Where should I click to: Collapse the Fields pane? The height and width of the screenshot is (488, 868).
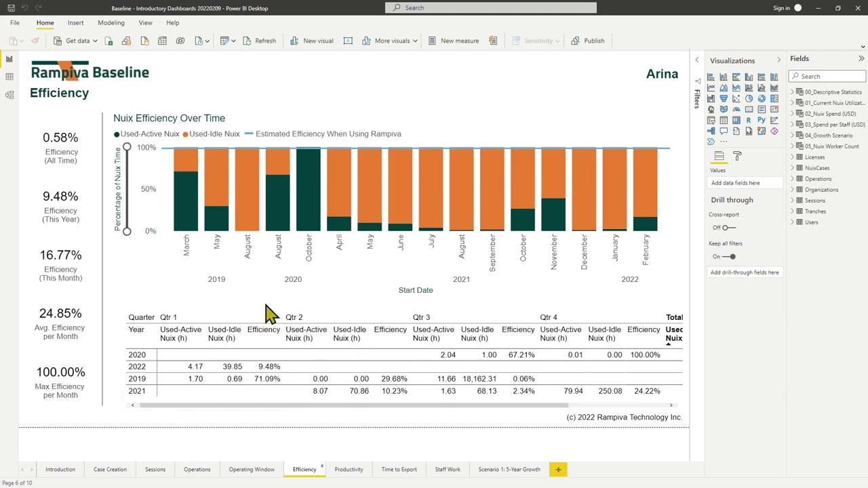coord(861,59)
